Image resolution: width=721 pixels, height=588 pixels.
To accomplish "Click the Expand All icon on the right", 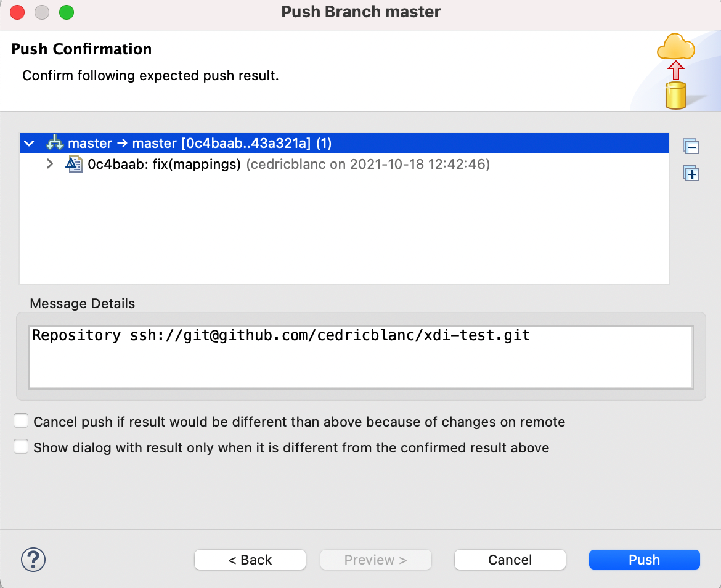I will tap(691, 173).
